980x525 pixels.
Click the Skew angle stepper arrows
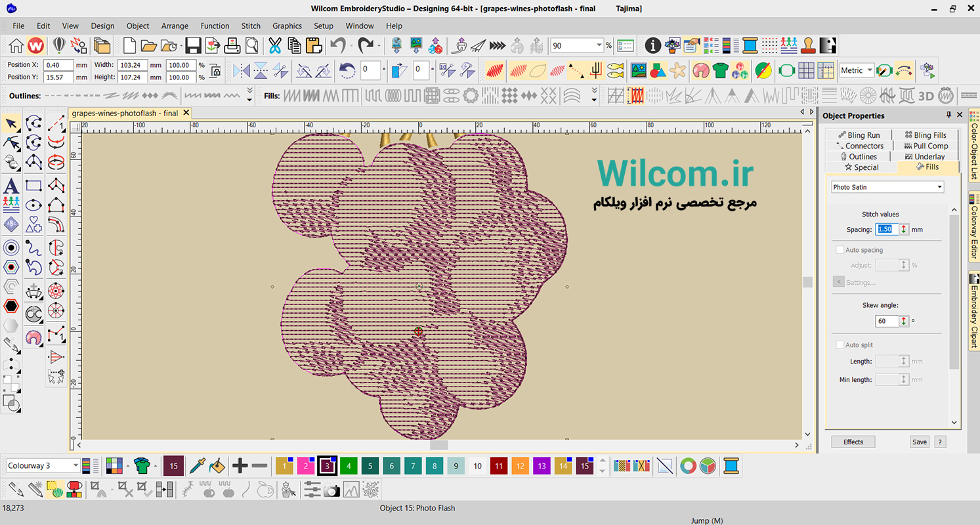click(x=904, y=321)
